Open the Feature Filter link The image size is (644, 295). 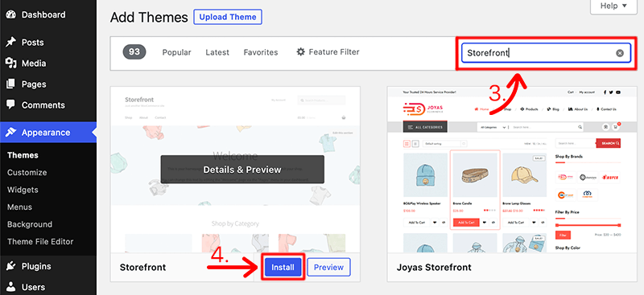(328, 51)
